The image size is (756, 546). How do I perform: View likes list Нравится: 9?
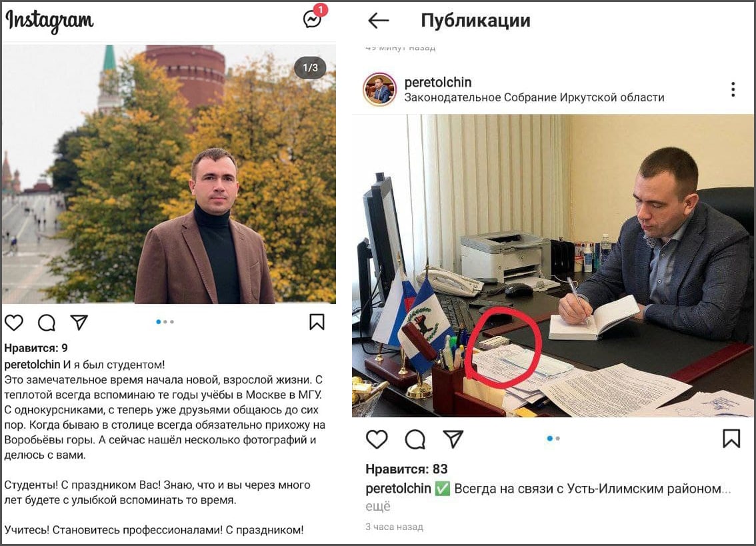[x=36, y=348]
